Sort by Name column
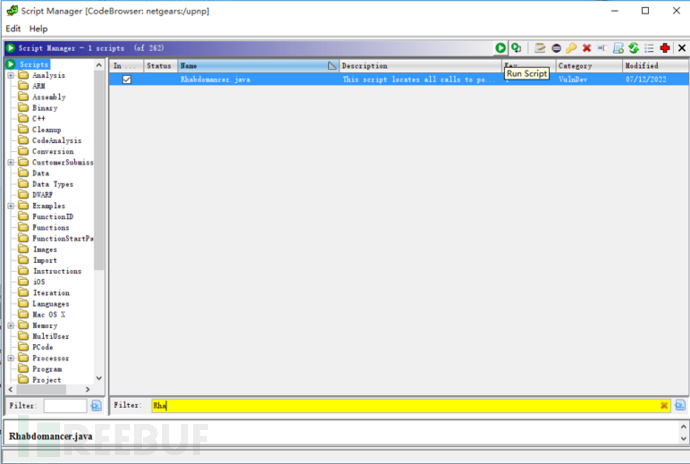 click(x=258, y=66)
